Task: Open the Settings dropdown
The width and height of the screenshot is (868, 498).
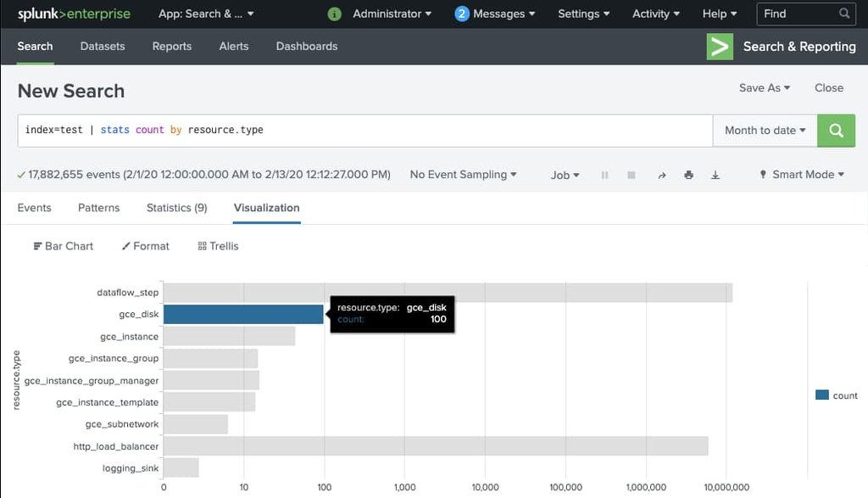Action: (583, 14)
